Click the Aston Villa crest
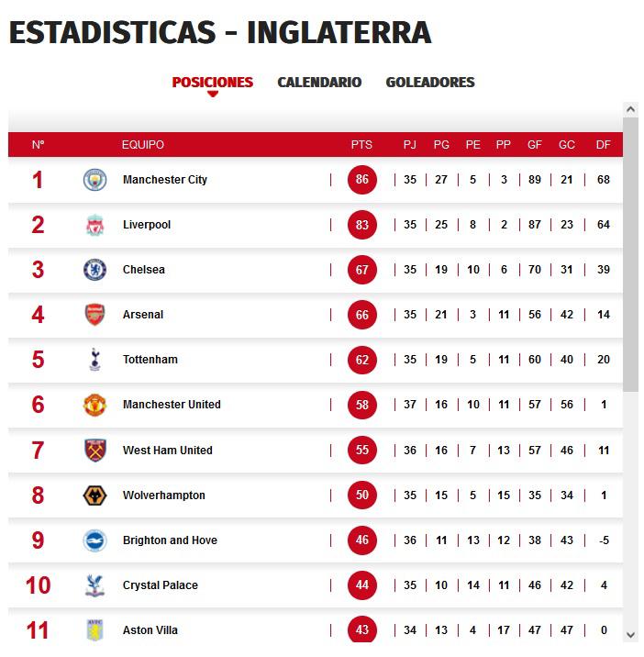The width and height of the screenshot is (644, 657). pos(94,630)
